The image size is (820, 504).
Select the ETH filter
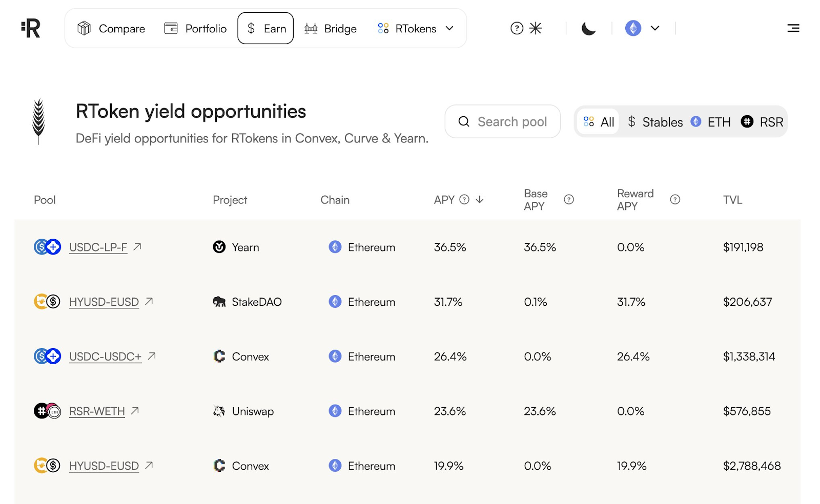(711, 122)
